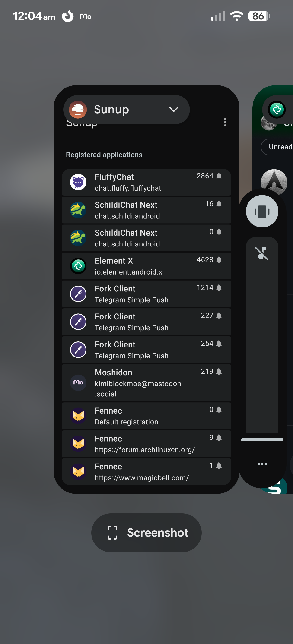The image size is (293, 644).
Task: Select Fork Client with 254 notifications
Action: (146, 350)
